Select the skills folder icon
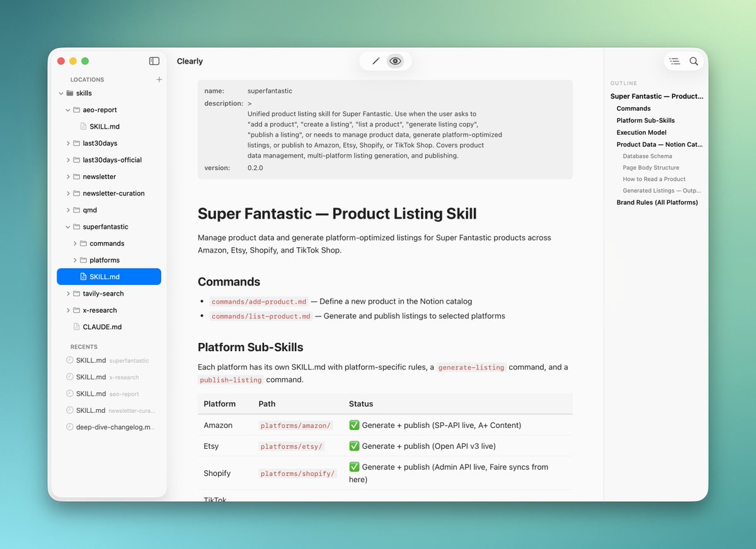Screen dimensions: 756x549 click(x=70, y=93)
